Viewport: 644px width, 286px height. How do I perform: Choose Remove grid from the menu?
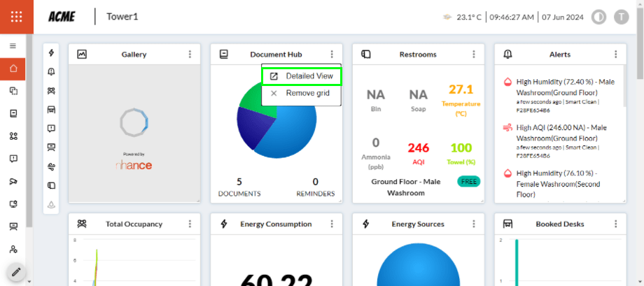(302, 93)
